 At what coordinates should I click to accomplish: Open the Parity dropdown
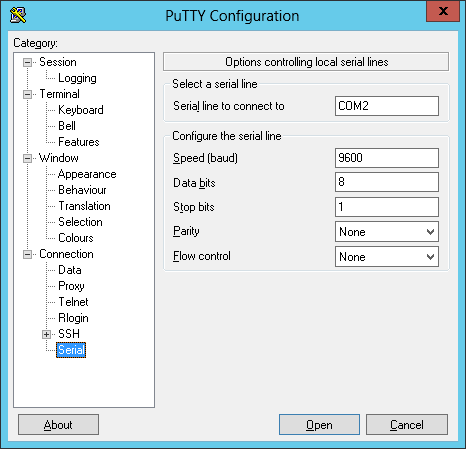(387, 232)
